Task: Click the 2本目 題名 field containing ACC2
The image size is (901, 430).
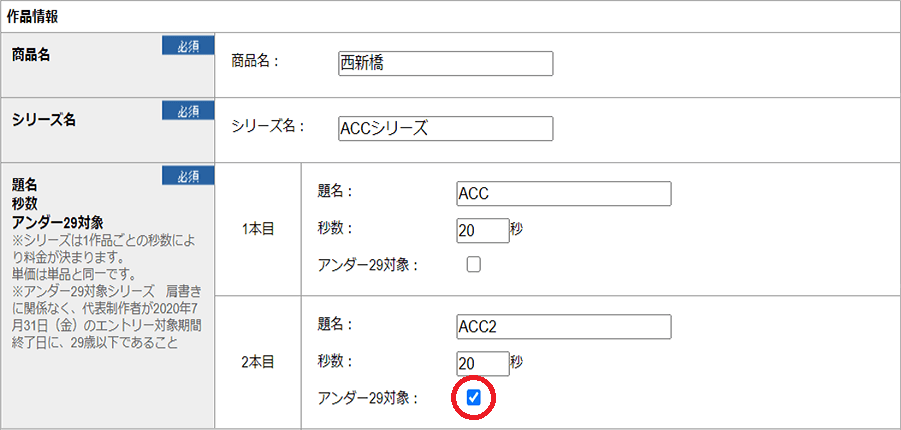Action: click(562, 327)
